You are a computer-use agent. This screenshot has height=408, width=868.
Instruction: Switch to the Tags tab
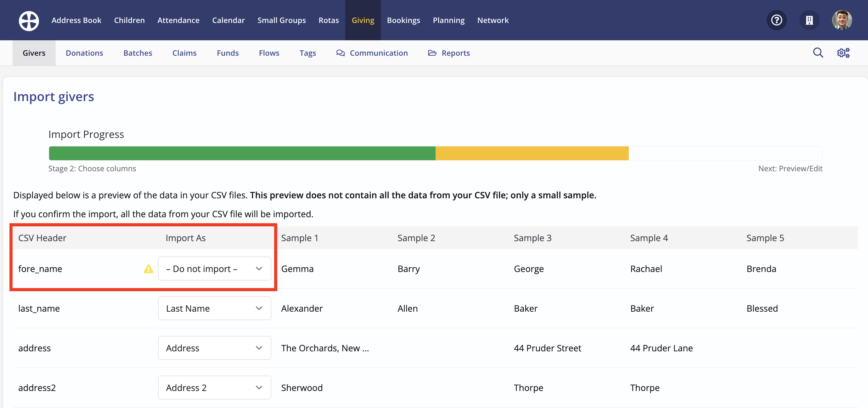click(308, 53)
